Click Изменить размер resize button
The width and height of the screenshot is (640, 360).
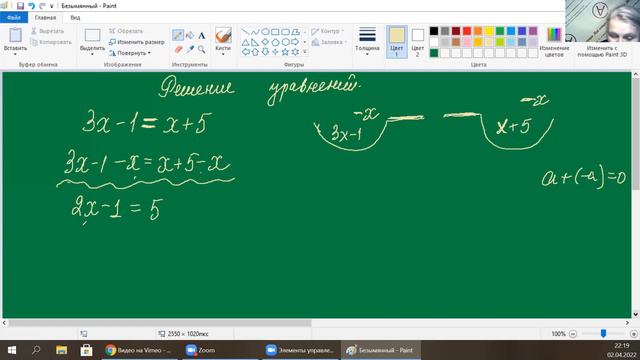click(x=137, y=42)
